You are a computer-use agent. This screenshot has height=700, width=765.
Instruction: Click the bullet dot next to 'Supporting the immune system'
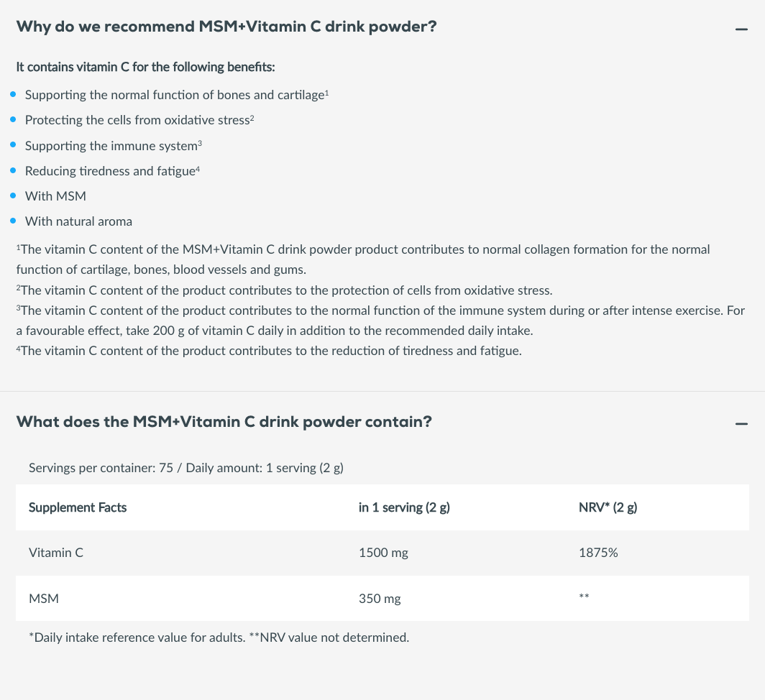(13, 145)
